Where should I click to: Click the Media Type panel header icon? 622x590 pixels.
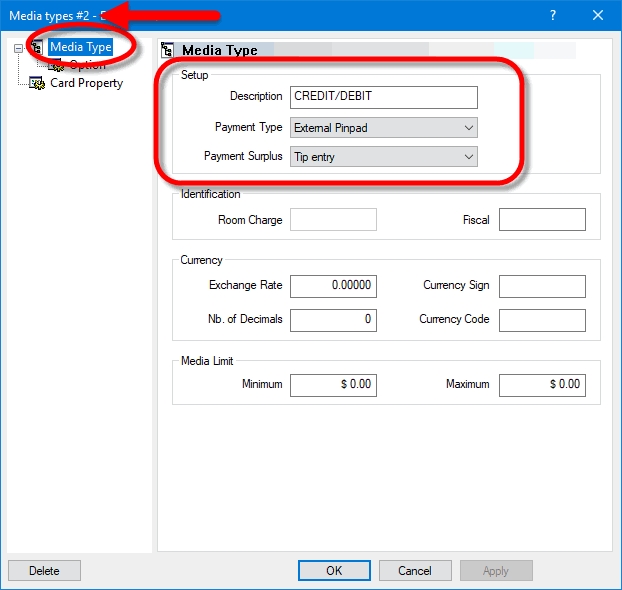(x=169, y=50)
